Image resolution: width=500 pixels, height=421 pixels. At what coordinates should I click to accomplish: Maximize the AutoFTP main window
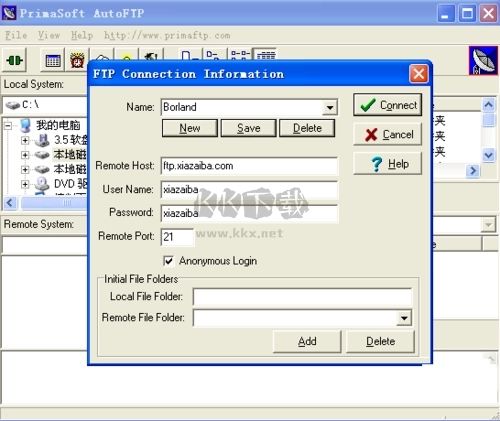click(x=467, y=14)
